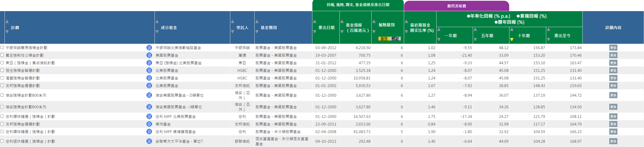Click 更多 button for 中銀保誠簡易強積金計劃 row
Viewport: 644px width, 147px height.
[x=613, y=48]
